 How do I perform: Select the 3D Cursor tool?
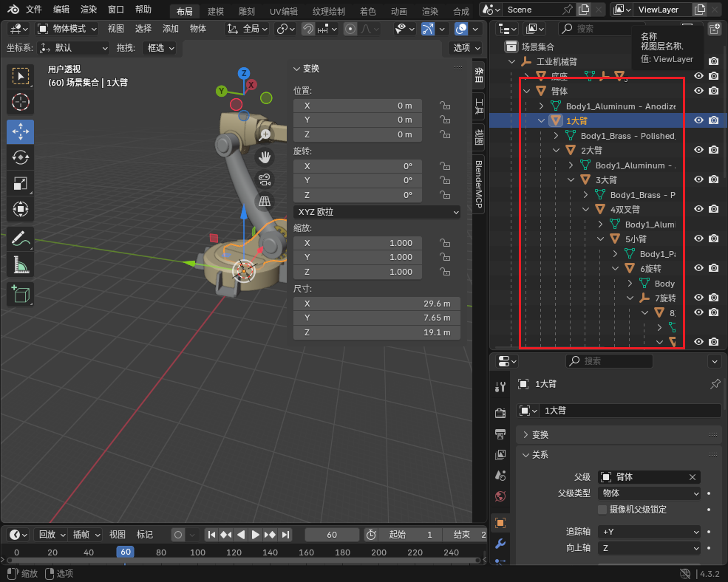[21, 102]
